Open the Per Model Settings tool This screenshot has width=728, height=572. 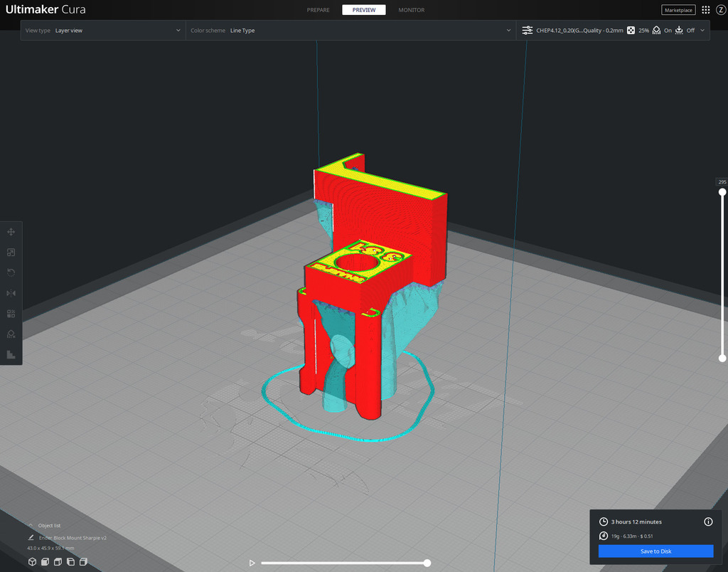point(11,313)
